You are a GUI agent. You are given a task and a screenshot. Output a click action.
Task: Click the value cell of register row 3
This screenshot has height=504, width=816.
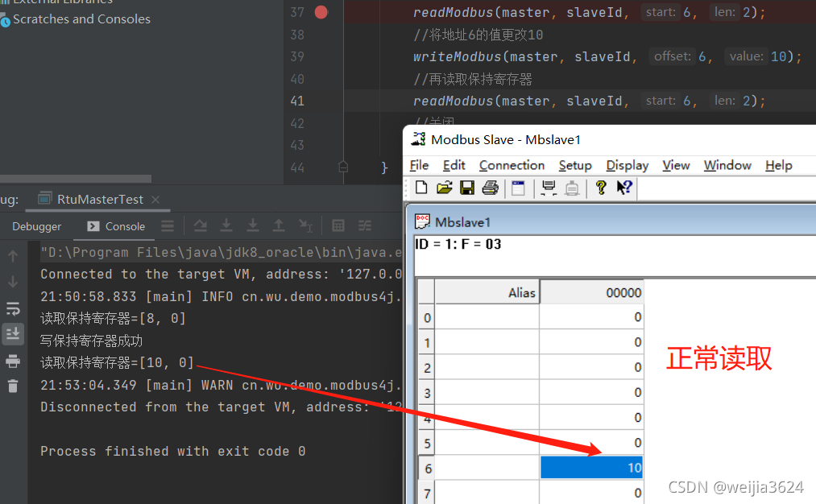click(x=592, y=393)
